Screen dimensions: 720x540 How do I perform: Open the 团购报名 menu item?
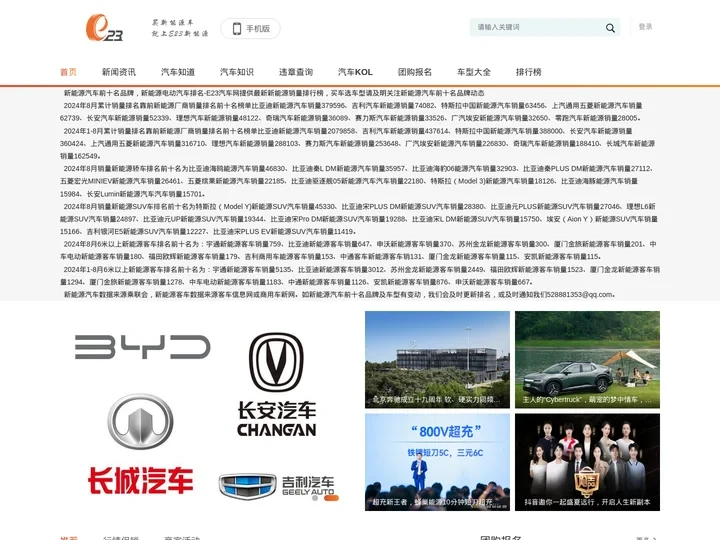[415, 72]
